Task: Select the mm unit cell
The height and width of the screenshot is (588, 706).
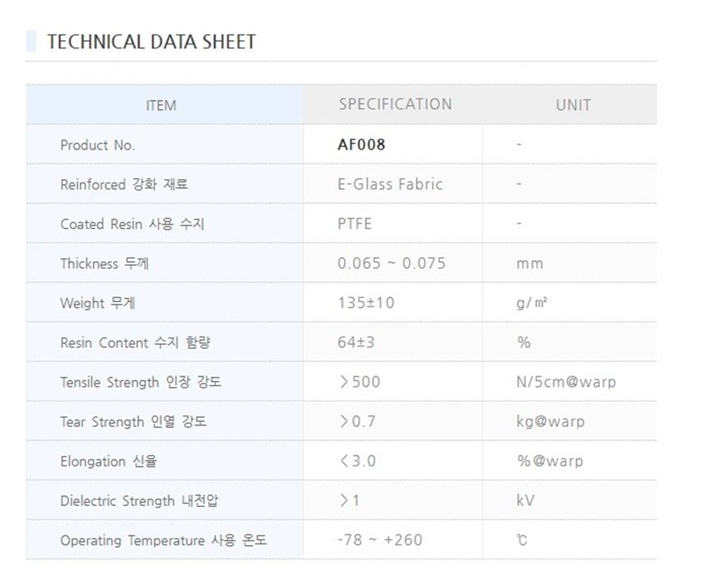Action: point(529,264)
